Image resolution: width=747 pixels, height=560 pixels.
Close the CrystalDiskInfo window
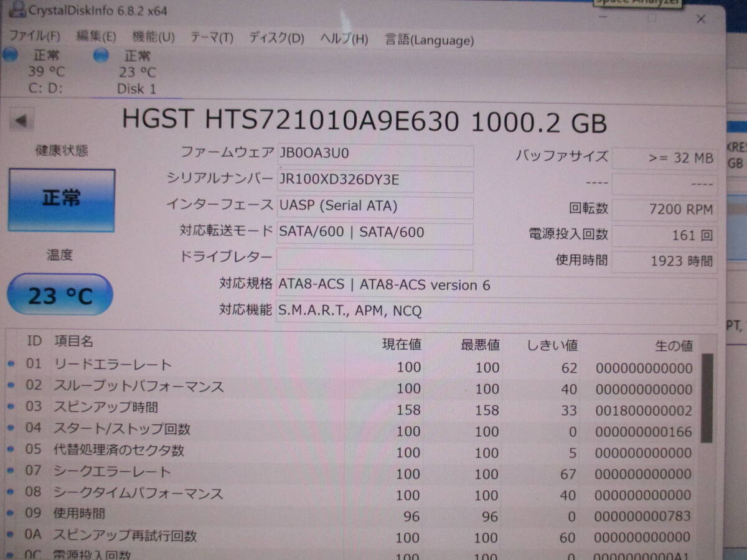pyautogui.click(x=701, y=19)
